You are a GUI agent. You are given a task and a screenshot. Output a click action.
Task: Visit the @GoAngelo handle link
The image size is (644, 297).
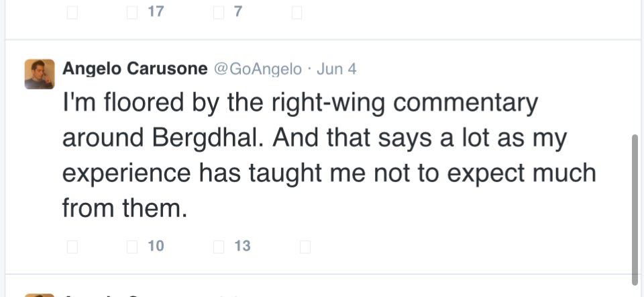tap(258, 69)
